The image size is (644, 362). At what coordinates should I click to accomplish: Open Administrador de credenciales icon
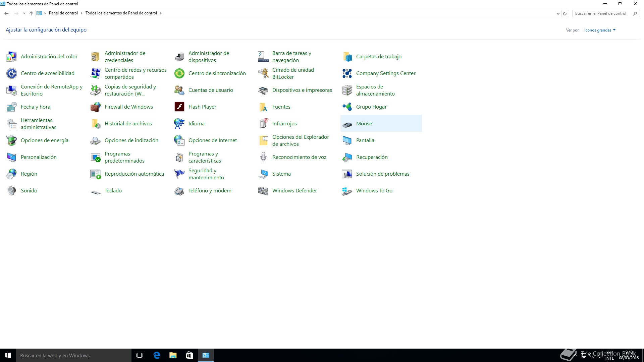pos(96,57)
